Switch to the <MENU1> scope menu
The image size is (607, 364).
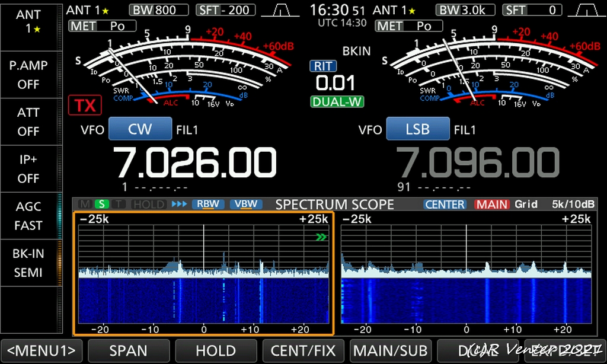pyautogui.click(x=41, y=351)
